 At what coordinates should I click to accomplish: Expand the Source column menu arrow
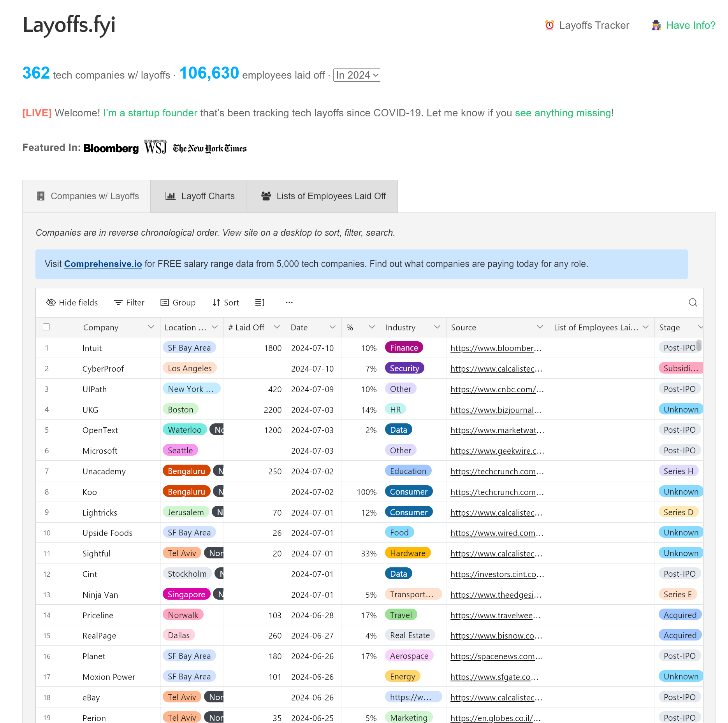coord(540,327)
